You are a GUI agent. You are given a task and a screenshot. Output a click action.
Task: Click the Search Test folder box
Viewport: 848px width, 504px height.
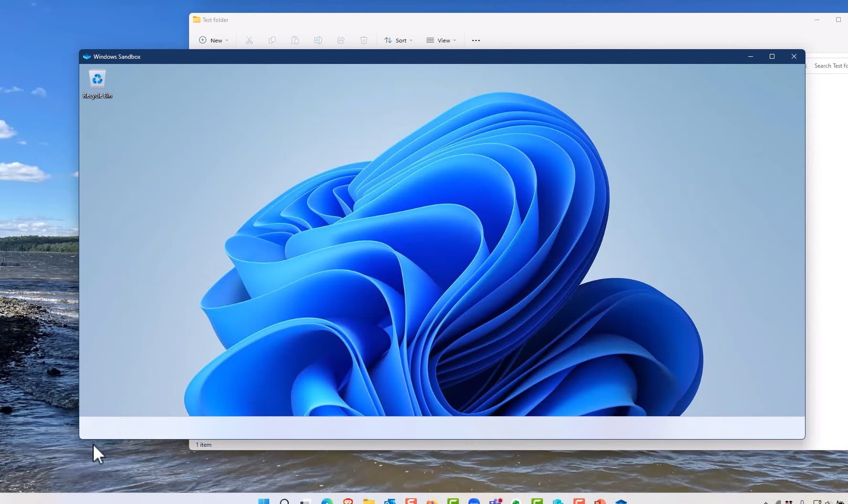coord(830,65)
